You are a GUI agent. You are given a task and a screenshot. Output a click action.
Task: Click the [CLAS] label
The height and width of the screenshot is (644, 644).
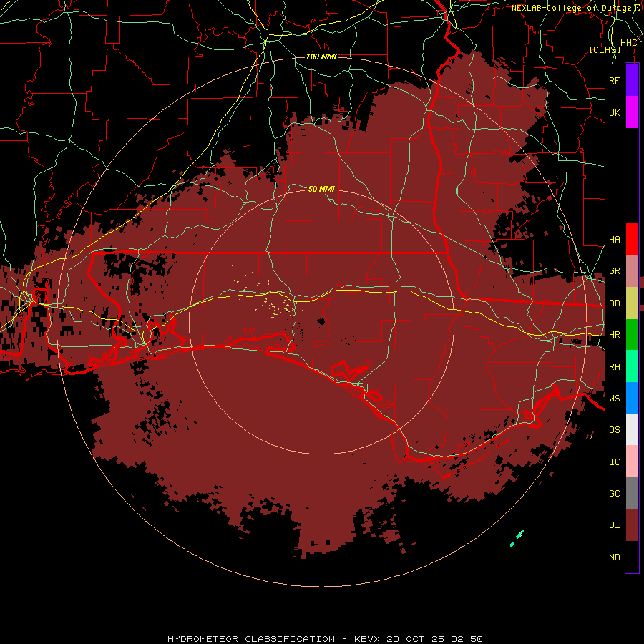pos(605,49)
